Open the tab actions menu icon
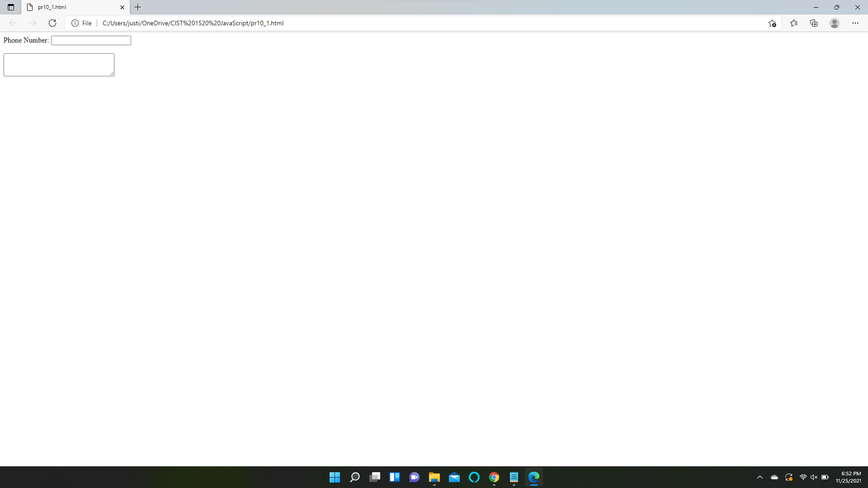Screen dimensions: 868x488 (x=11, y=7)
